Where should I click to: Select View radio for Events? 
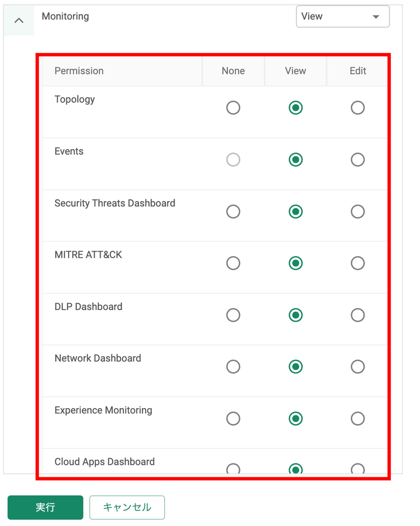296,160
